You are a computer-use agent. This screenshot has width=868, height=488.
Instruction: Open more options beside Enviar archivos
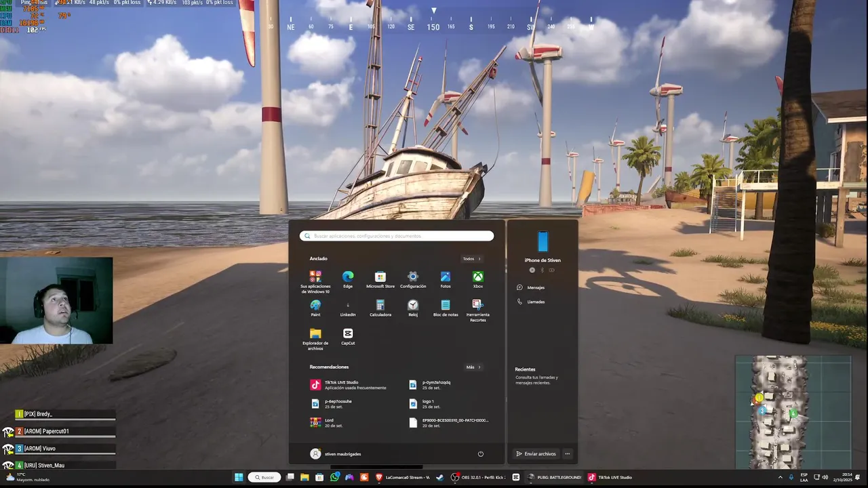point(568,454)
